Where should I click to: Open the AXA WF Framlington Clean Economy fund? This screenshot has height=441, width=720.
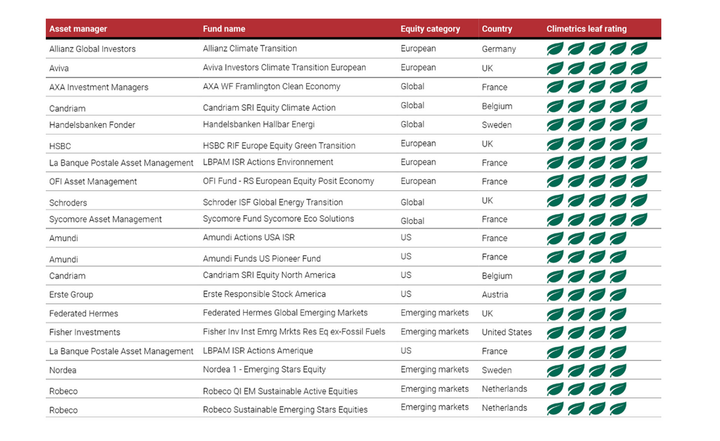(x=271, y=87)
